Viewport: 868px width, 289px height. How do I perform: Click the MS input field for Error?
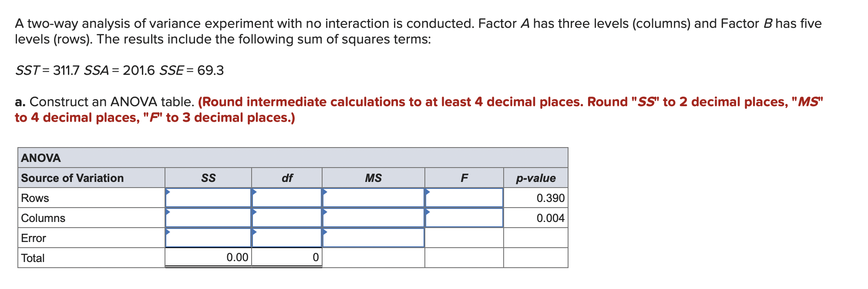(x=373, y=238)
